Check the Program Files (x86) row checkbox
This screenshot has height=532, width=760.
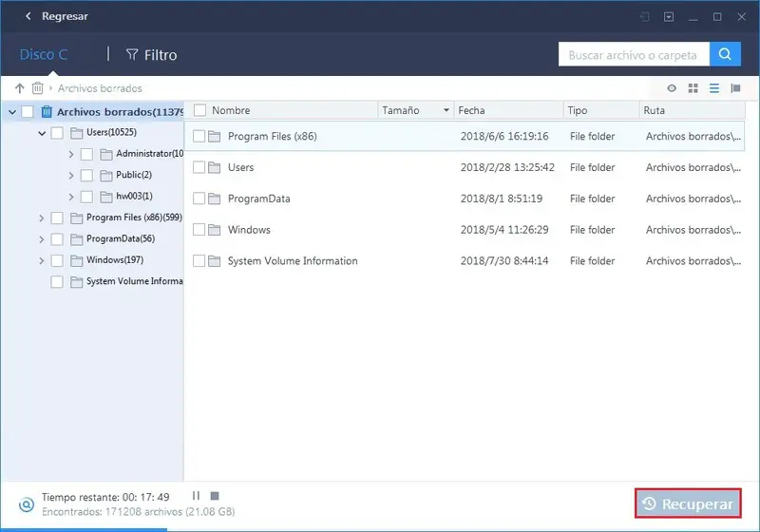pos(199,136)
